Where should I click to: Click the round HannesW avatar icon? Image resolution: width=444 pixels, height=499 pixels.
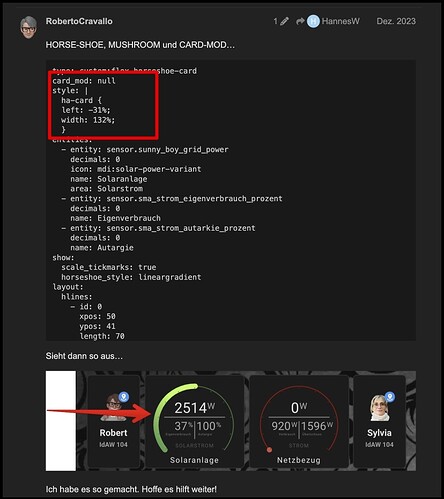click(313, 22)
